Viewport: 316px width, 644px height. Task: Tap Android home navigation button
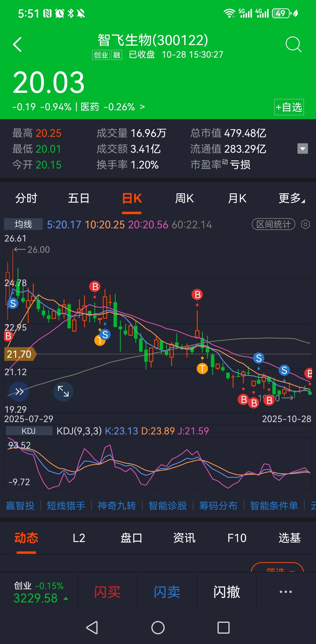(x=158, y=628)
